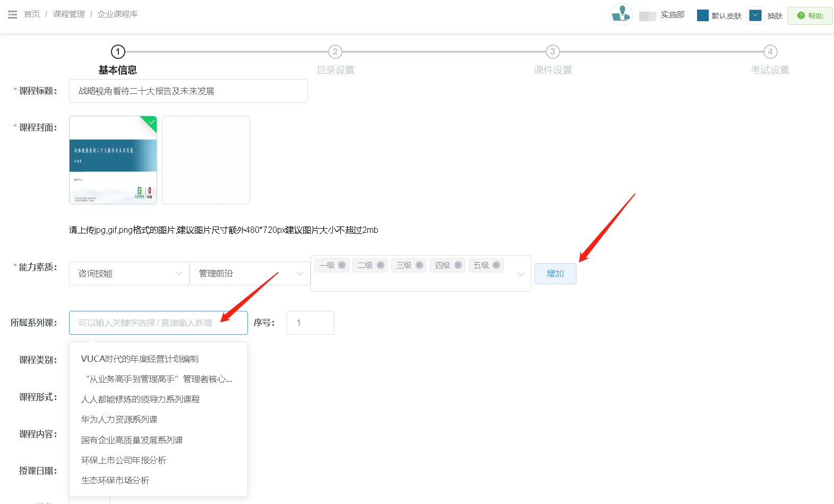Remove the 一级 tag with its x icon
The height and width of the screenshot is (504, 834).
[342, 265]
